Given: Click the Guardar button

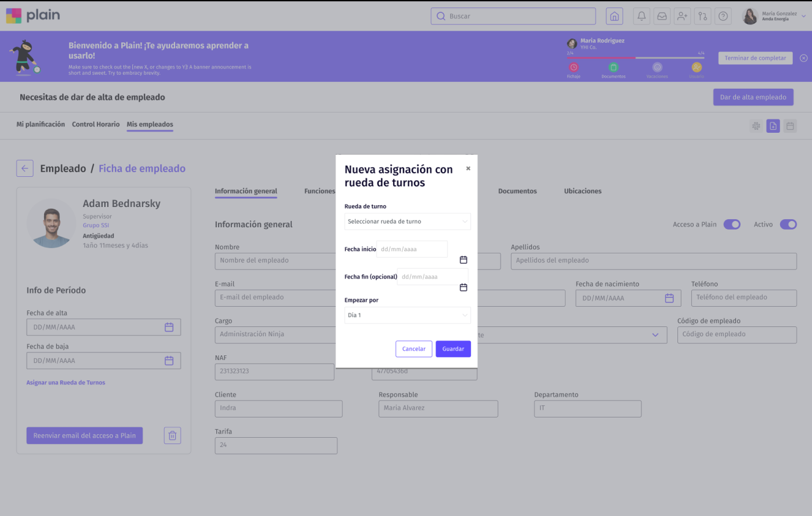Looking at the screenshot, I should tap(453, 349).
